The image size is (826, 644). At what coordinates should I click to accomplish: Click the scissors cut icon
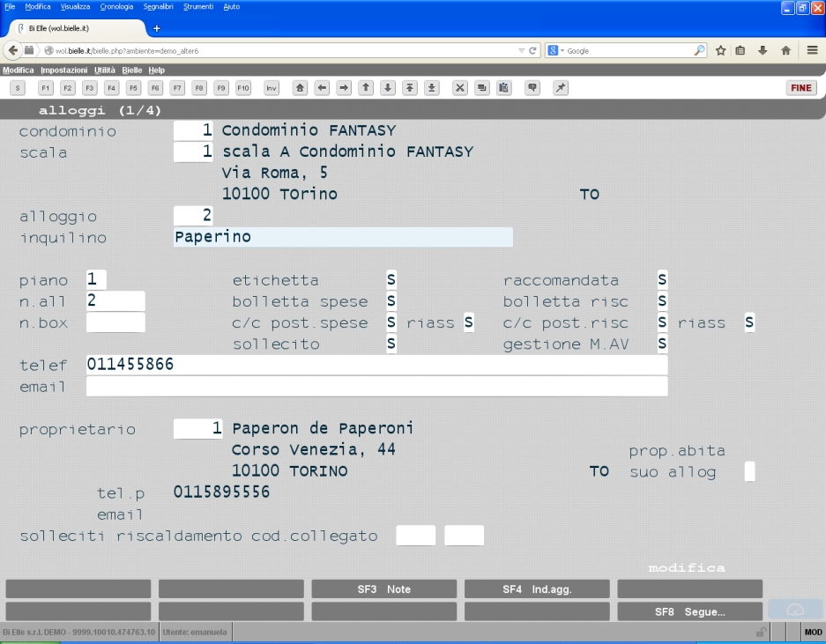click(460, 88)
